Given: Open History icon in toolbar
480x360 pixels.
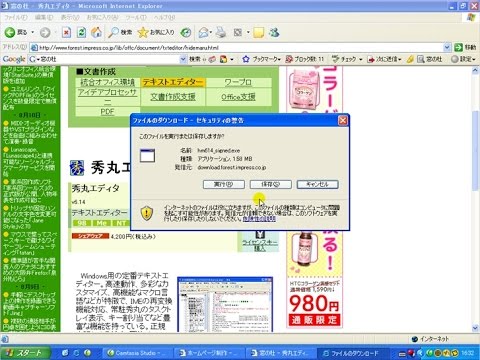Looking at the screenshot, I should [x=186, y=32].
